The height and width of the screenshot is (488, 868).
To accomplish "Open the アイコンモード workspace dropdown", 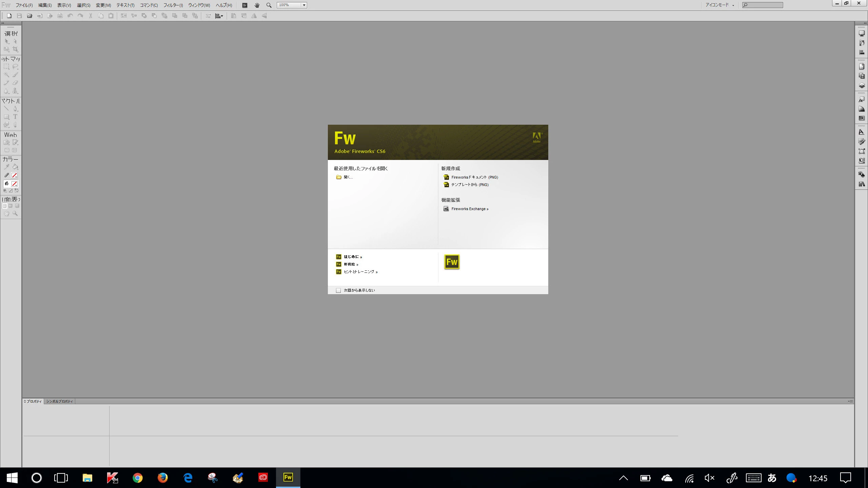I will coord(719,5).
